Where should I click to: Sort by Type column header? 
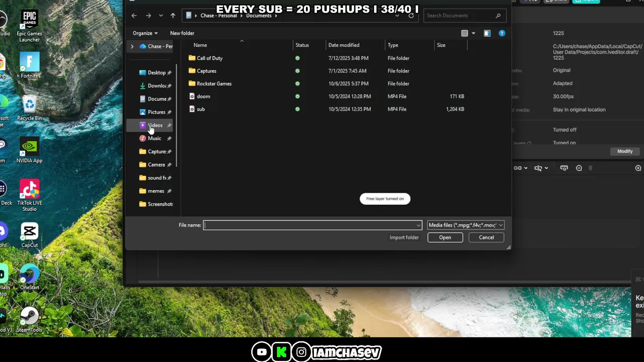[x=393, y=45]
